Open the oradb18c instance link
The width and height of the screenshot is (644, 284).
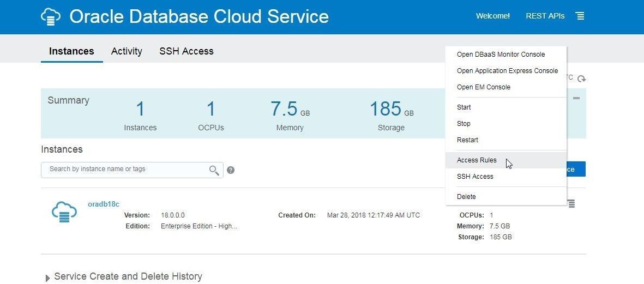(x=104, y=204)
